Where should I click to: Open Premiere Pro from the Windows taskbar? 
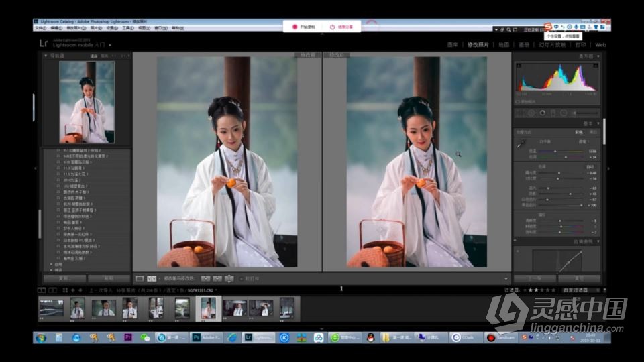(127, 337)
